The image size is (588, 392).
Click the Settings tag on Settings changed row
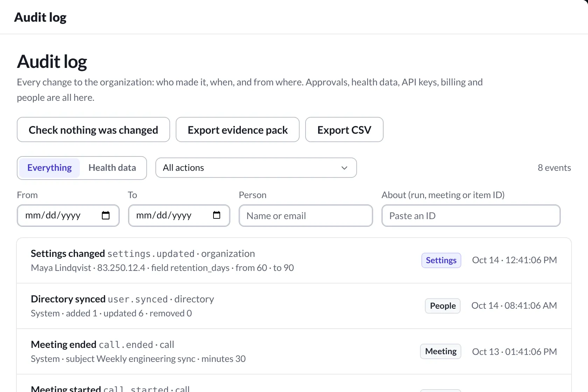(x=441, y=260)
